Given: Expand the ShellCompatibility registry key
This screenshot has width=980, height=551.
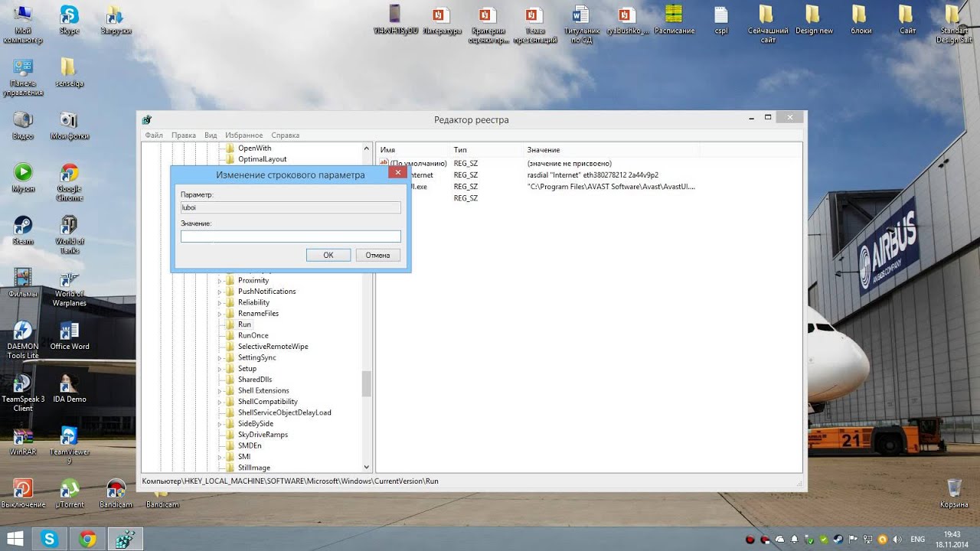Looking at the screenshot, I should tap(220, 402).
